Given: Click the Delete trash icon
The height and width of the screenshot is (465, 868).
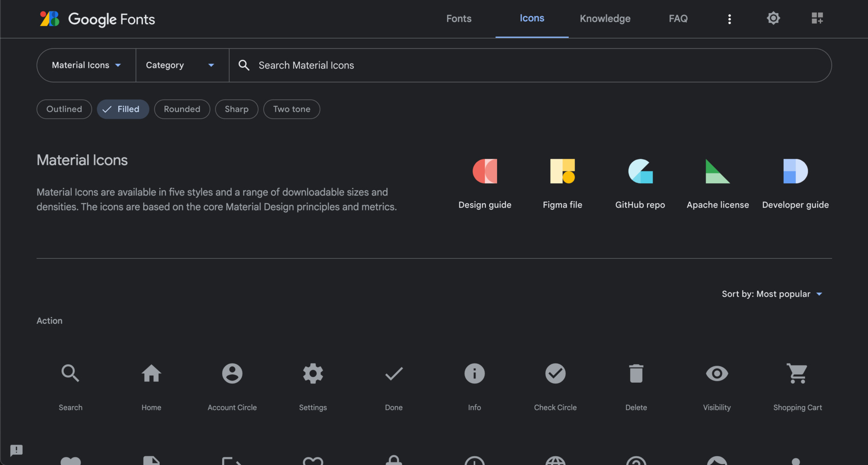Looking at the screenshot, I should [636, 374].
